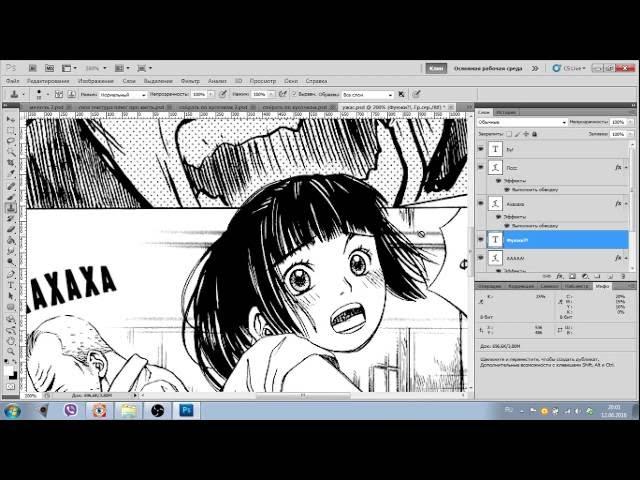This screenshot has height=480, width=640.
Task: Select the Brush tool
Action: tap(11, 197)
